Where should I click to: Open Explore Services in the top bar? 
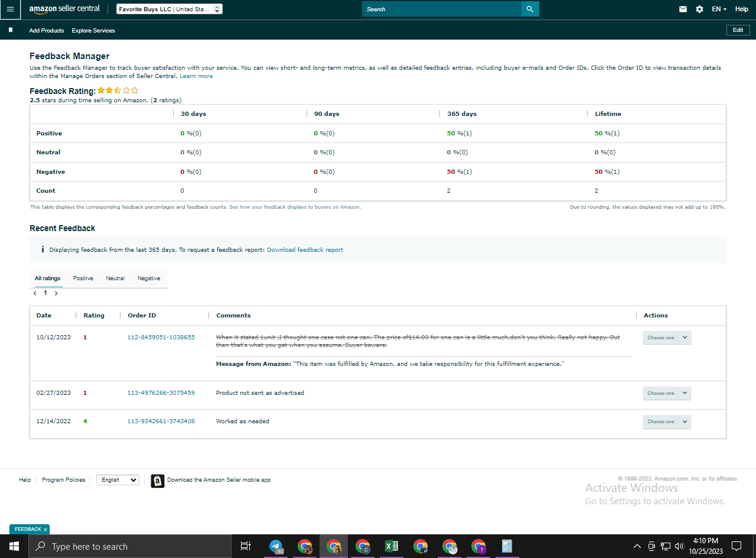click(x=93, y=30)
